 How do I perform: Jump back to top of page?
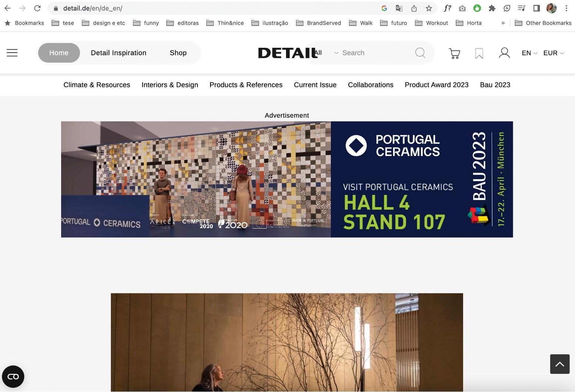coord(560,364)
